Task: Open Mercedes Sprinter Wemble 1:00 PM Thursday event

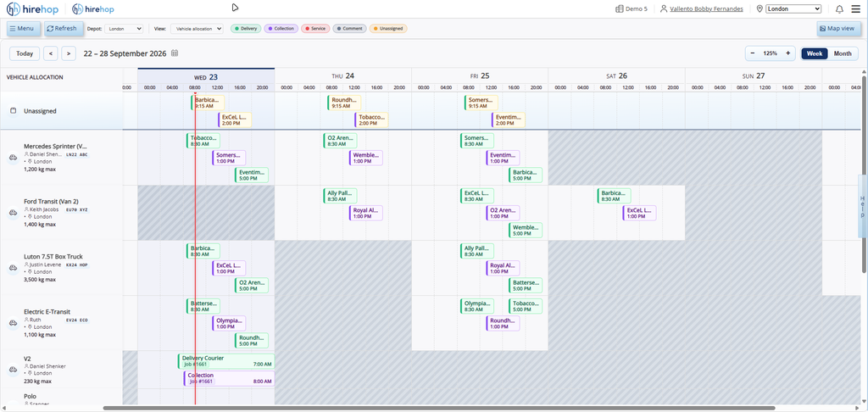Action: [366, 158]
